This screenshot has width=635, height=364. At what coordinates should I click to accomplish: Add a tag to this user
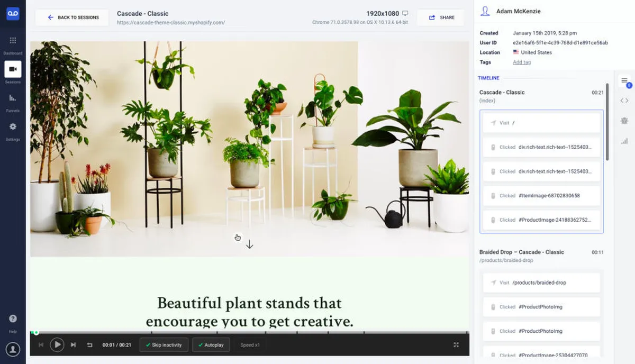pyautogui.click(x=522, y=62)
